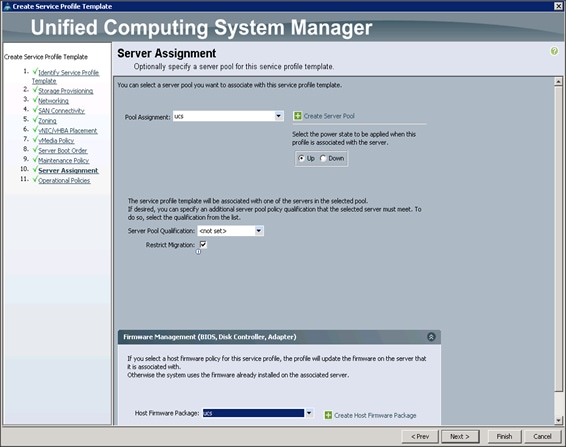Toggle the Restrict Migration checkbox
This screenshot has width=566, height=447.
point(203,244)
